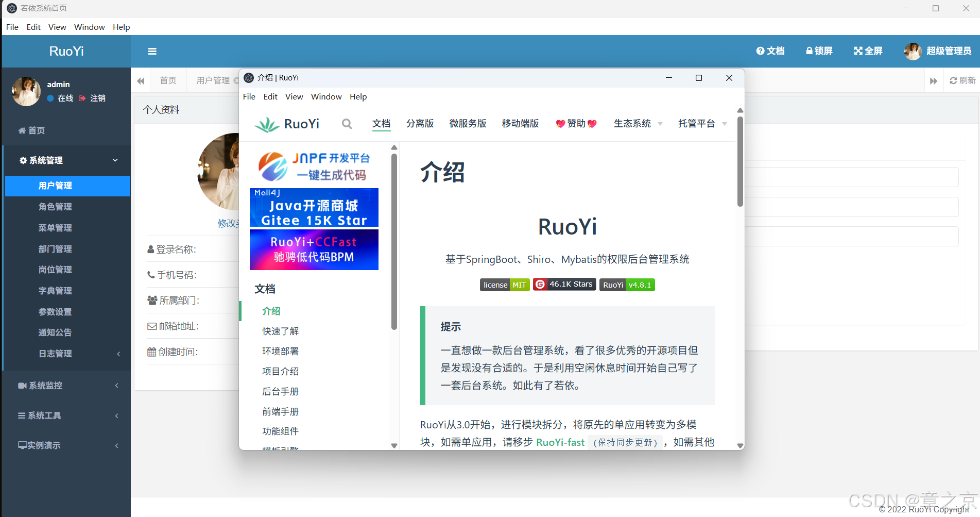Open 参数设置 in the sidebar

click(55, 312)
